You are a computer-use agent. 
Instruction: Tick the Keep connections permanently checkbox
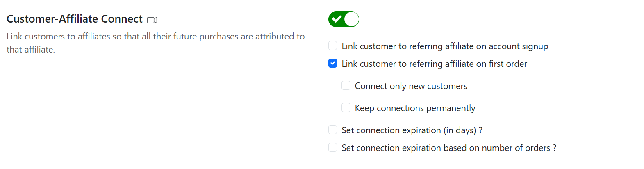pos(346,107)
